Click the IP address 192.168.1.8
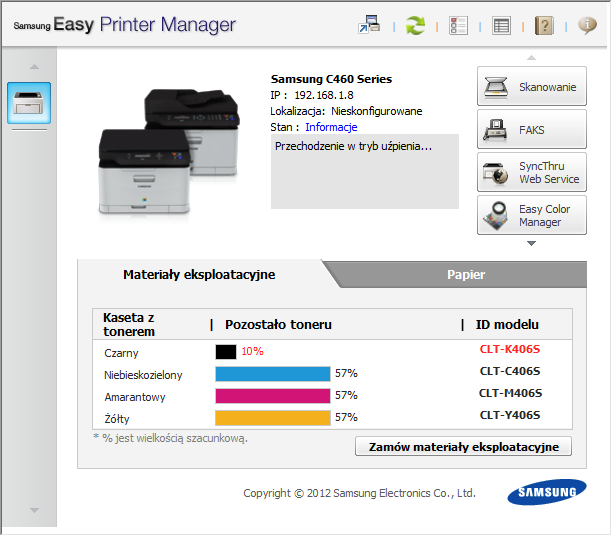This screenshot has height=536, width=612. pyautogui.click(x=324, y=95)
